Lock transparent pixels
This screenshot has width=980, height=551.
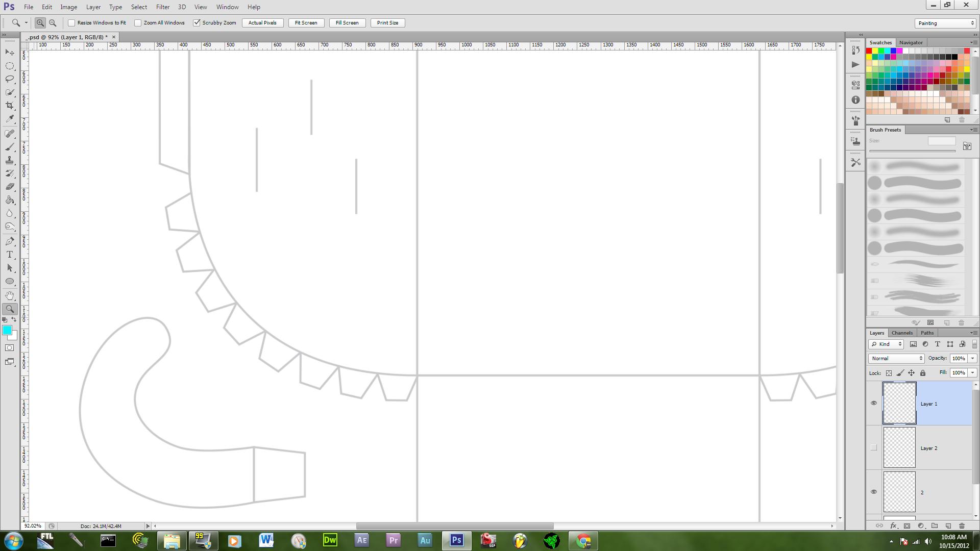(889, 373)
